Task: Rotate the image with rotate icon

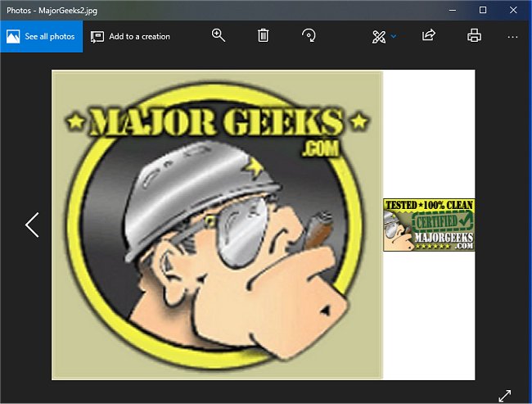Action: click(x=309, y=35)
